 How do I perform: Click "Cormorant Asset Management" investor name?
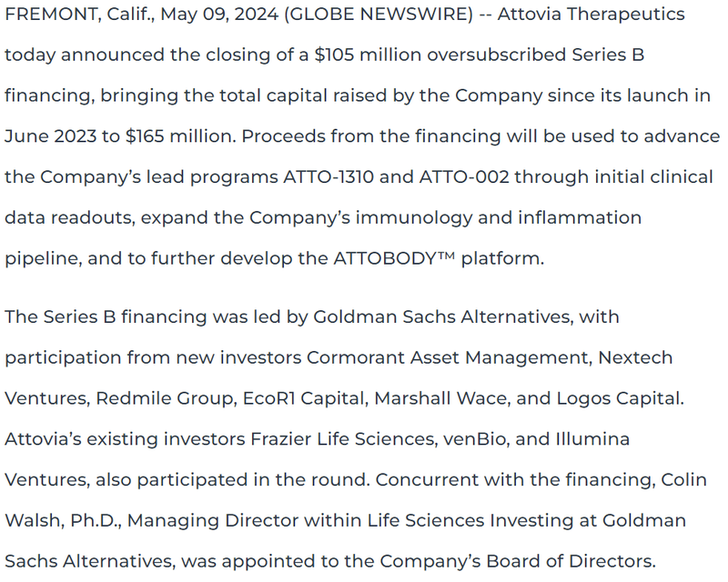click(448, 357)
